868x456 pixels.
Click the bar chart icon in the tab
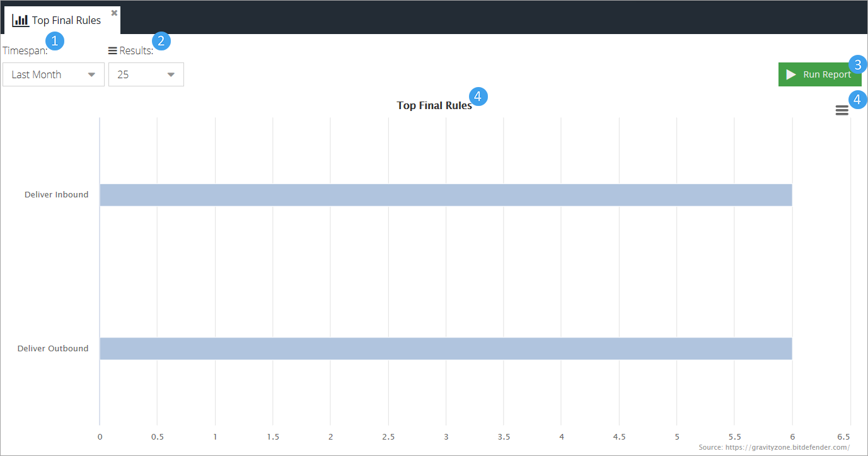20,20
